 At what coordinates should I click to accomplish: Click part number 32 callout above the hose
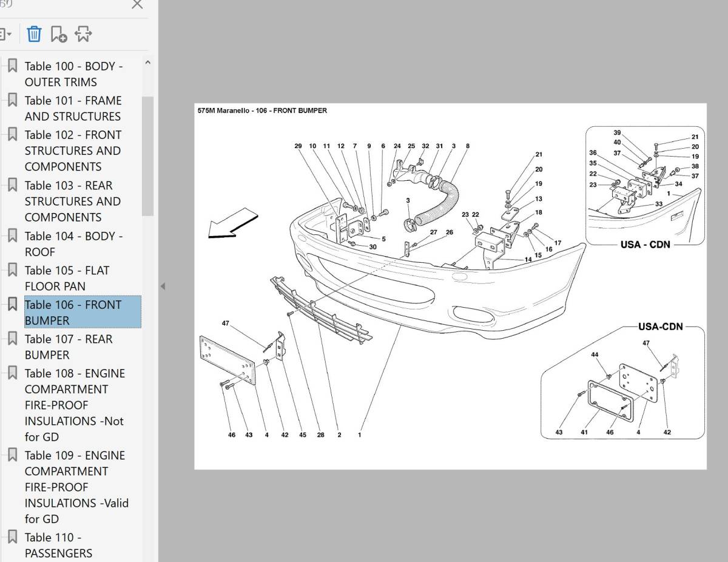tap(425, 146)
